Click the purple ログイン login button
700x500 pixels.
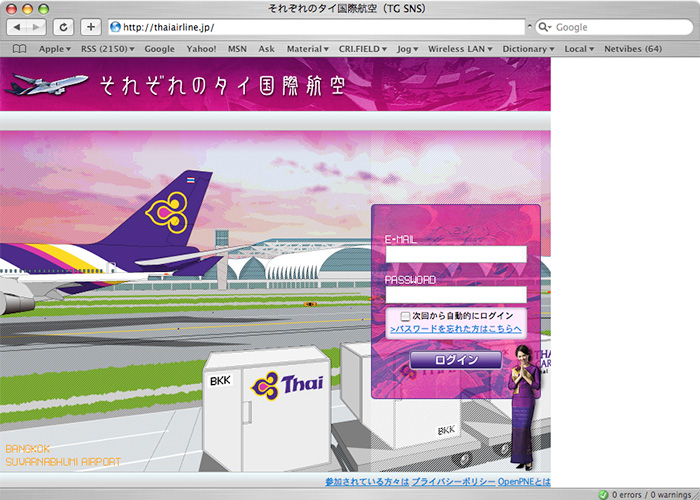pyautogui.click(x=456, y=360)
